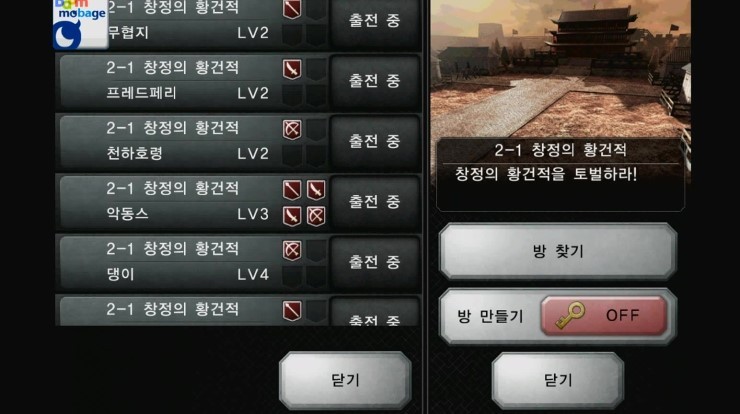Image resolution: width=740 pixels, height=414 pixels.
Task: Select the top-left spear icon for 악동스
Action: pos(292,190)
